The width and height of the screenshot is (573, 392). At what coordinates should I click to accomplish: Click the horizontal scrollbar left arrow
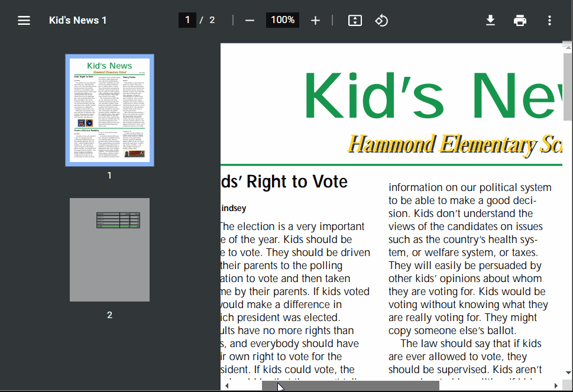tap(226, 385)
